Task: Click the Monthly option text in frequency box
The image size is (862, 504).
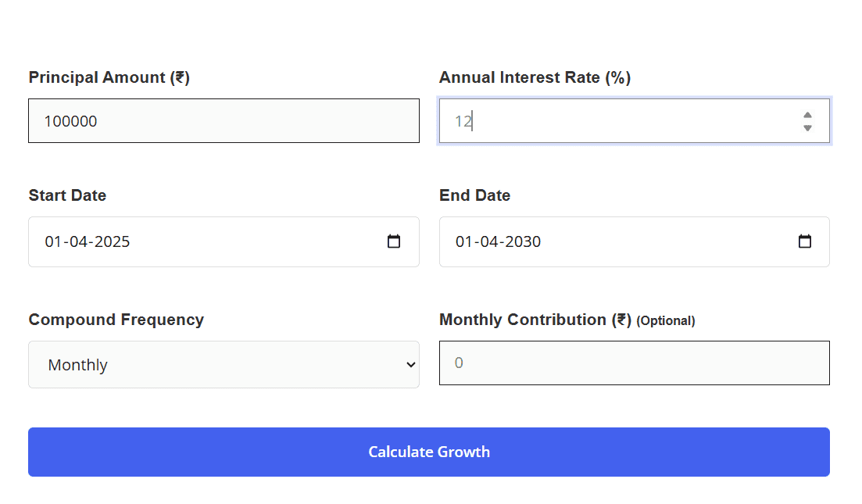Action: (x=78, y=364)
